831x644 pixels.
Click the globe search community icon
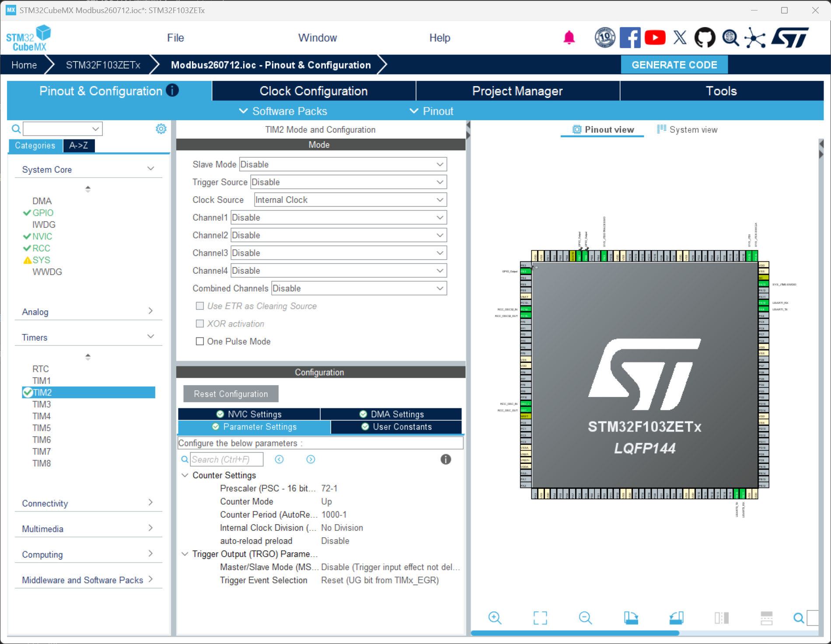(730, 38)
